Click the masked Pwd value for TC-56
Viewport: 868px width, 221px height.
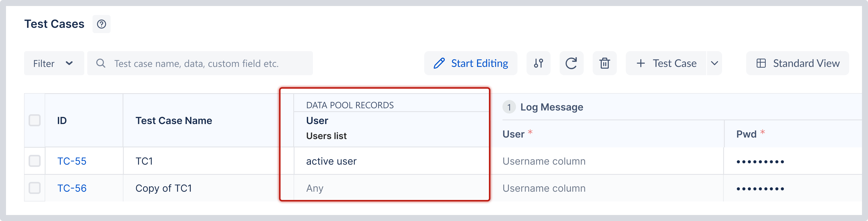[760, 189]
